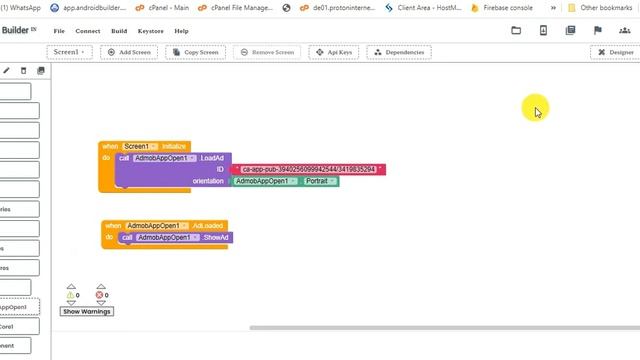This screenshot has height=360, width=640.
Task: Open the Core1 block drawer in sidebar
Action: [20, 327]
